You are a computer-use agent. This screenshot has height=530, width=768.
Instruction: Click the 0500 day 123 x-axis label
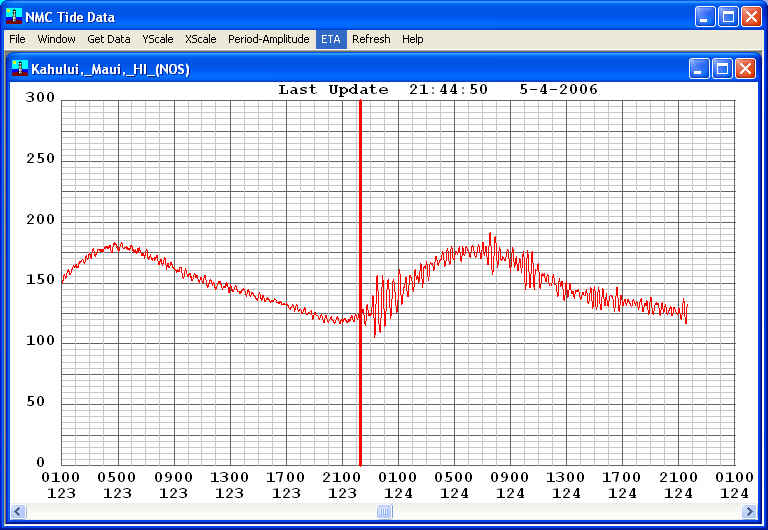pos(117,485)
